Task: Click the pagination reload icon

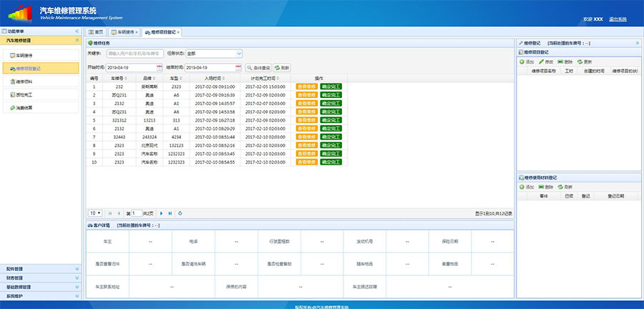Action: click(180, 213)
